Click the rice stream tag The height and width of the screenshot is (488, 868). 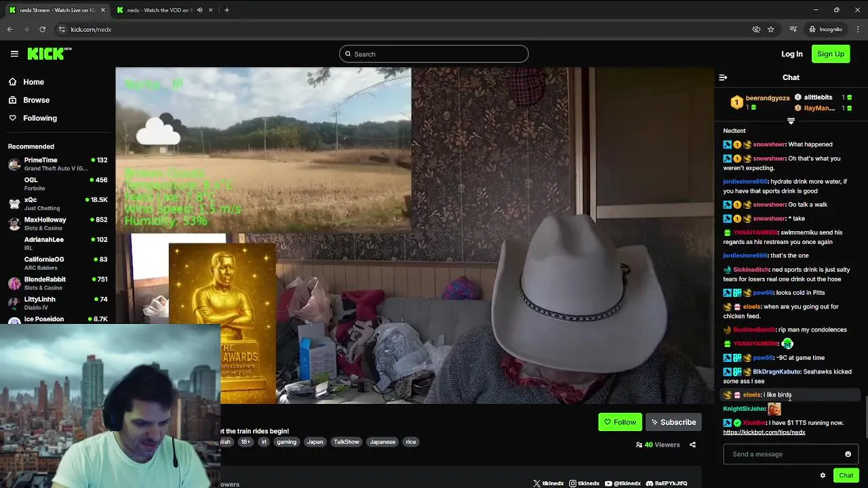[410, 442]
